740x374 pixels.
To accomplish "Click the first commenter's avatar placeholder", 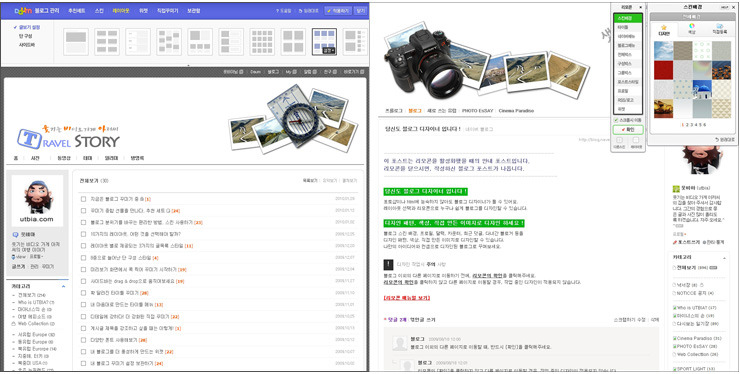I will coord(400,343).
